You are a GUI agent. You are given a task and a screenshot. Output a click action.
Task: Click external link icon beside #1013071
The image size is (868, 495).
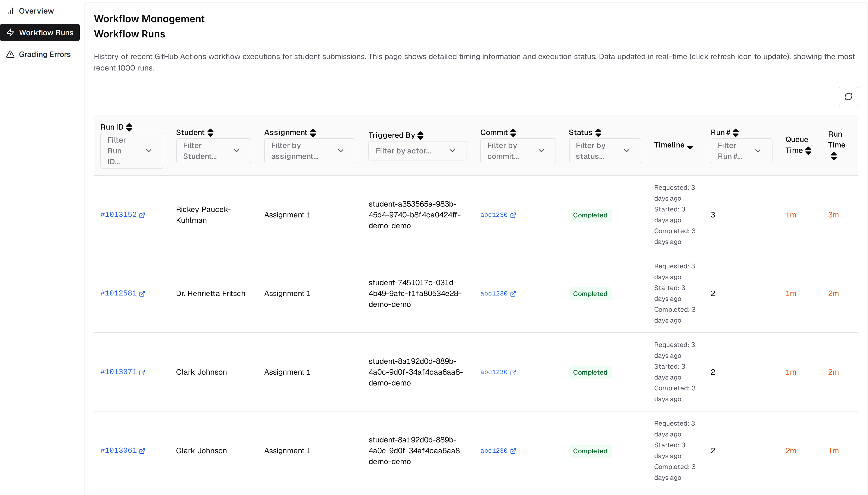142,372
